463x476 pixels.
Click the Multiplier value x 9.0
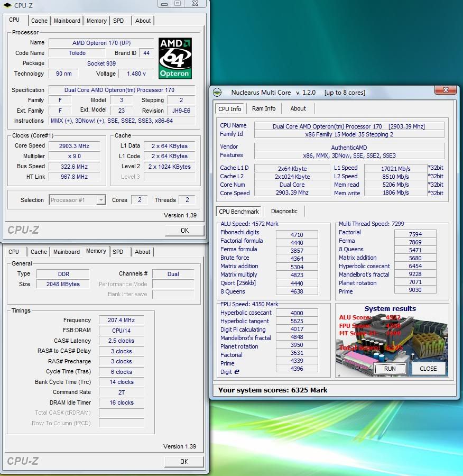point(75,156)
